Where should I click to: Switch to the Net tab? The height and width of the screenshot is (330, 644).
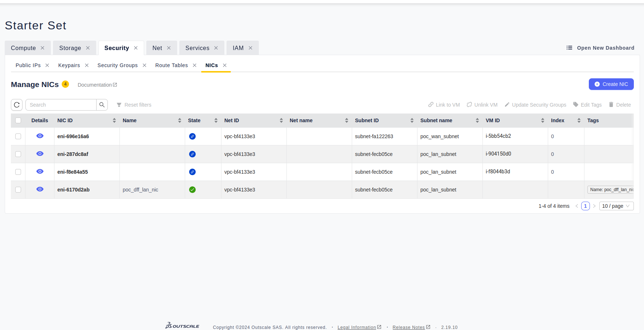click(157, 48)
